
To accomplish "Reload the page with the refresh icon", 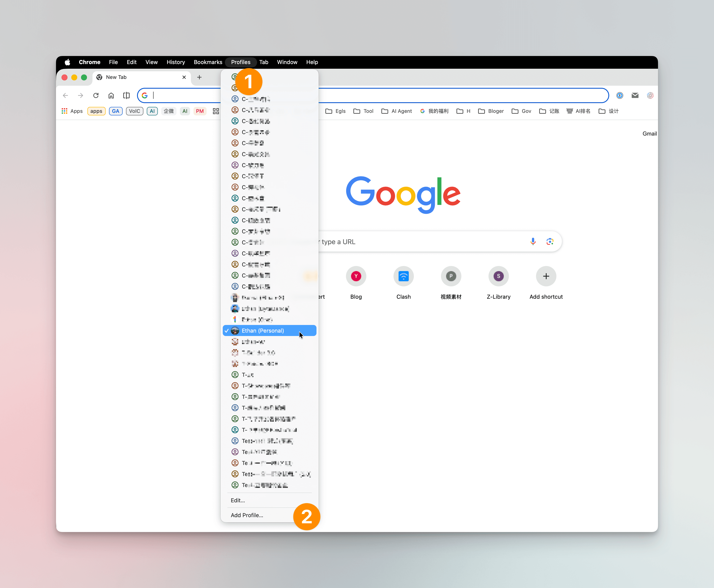I will click(x=96, y=95).
